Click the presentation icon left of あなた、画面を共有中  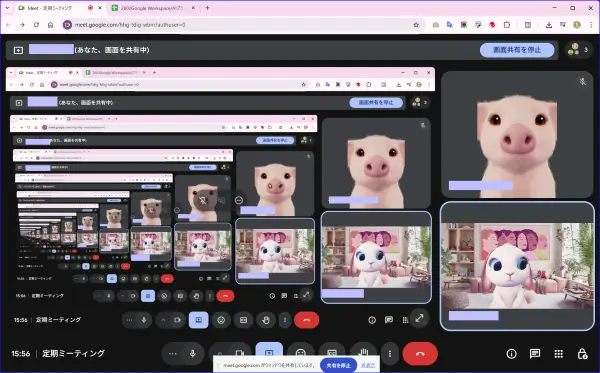18,50
